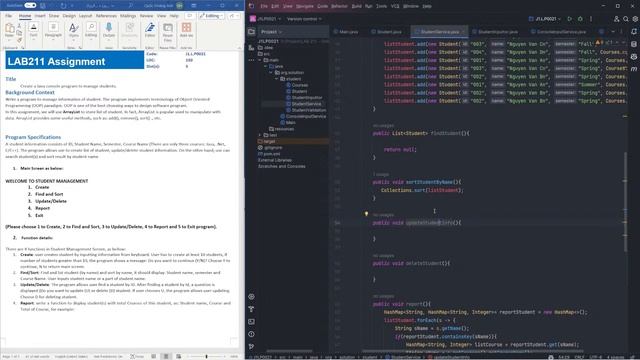Open the Paragraph group dropdown in Word
The height and width of the screenshot is (360, 640).
click(53, 31)
